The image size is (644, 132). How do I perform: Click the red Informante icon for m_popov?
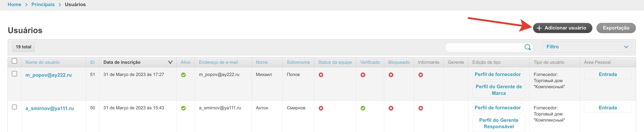point(421,75)
